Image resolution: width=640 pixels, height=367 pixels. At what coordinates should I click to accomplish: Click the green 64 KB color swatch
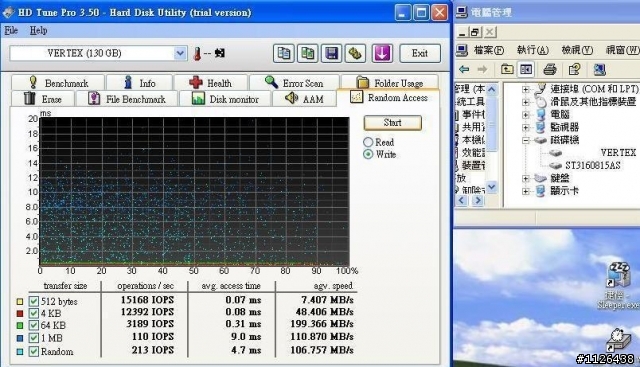coord(20,325)
